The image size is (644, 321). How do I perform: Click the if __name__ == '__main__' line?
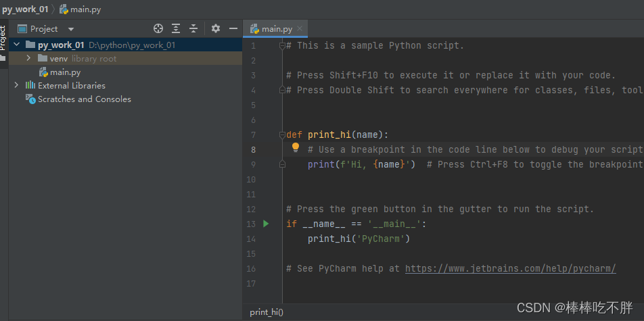[x=356, y=224]
